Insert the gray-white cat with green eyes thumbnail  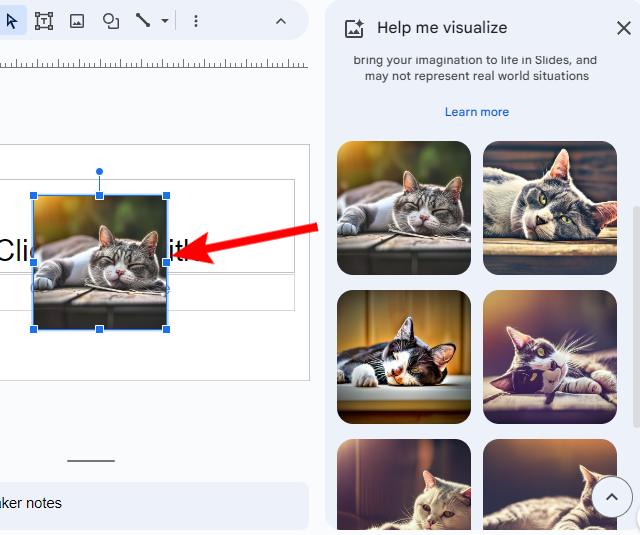(550, 208)
